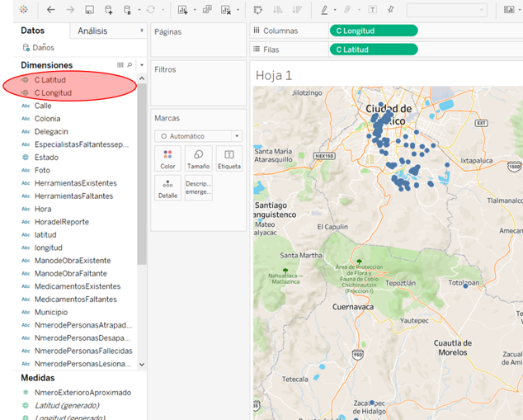The height and width of the screenshot is (420, 523).
Task: Select the Municipio dimension
Action: (51, 312)
